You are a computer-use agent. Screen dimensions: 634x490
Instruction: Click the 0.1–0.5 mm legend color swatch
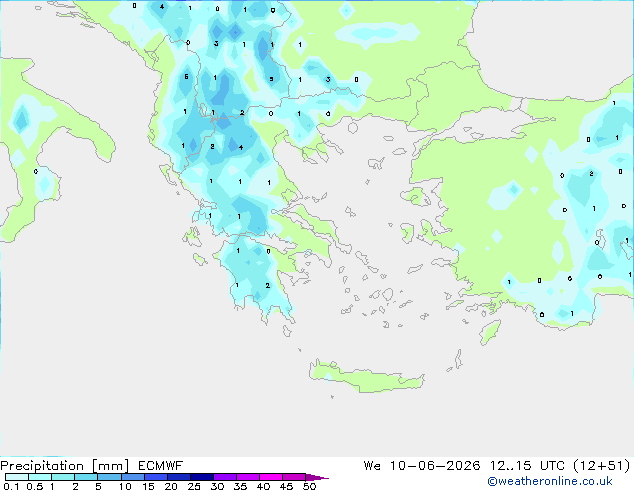point(17,477)
